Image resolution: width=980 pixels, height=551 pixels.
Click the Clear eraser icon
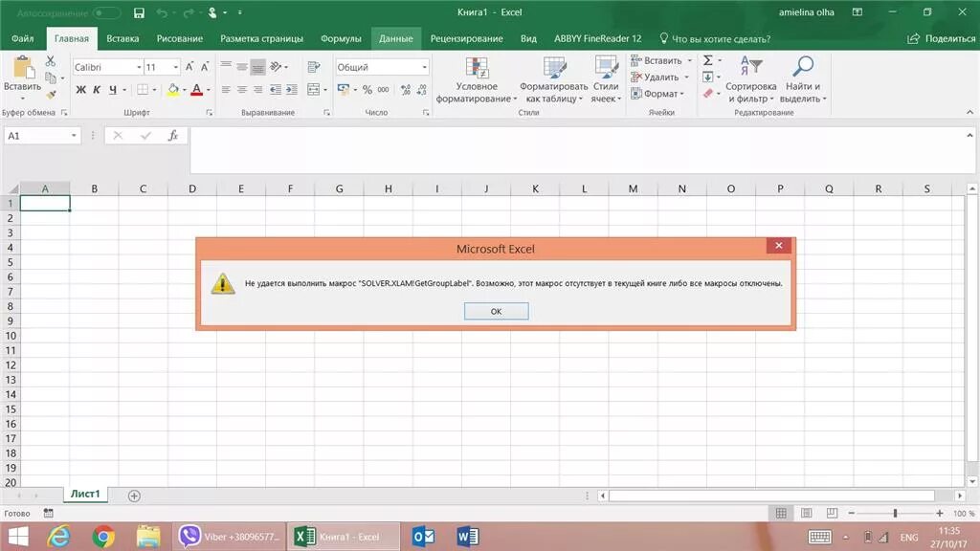point(707,94)
